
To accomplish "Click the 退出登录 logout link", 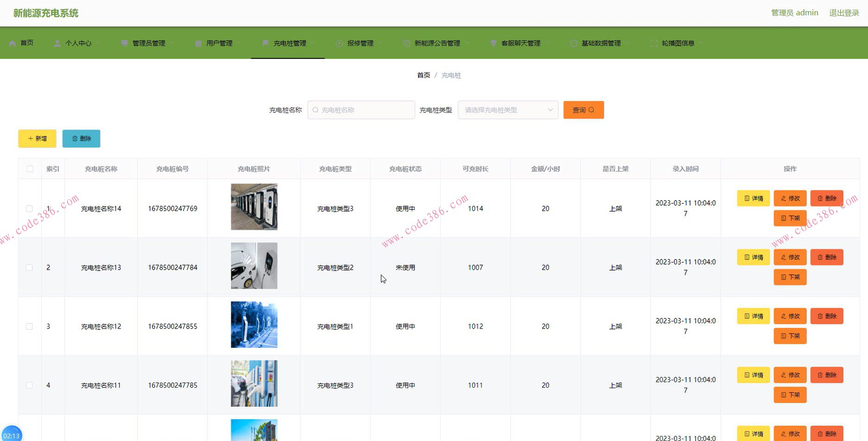I will point(843,13).
